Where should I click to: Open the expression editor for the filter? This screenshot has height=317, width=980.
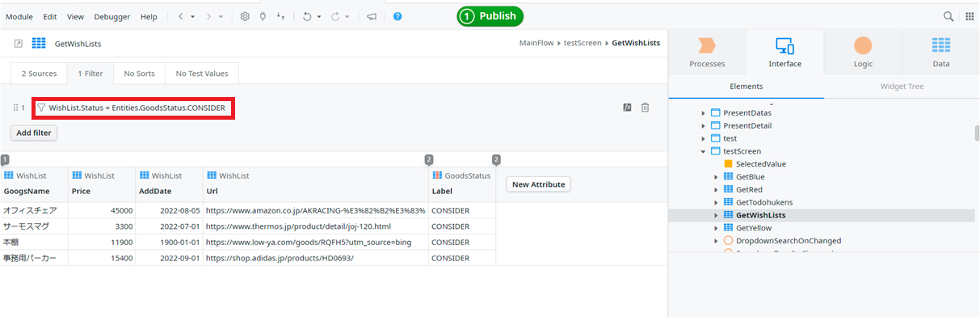coord(627,108)
